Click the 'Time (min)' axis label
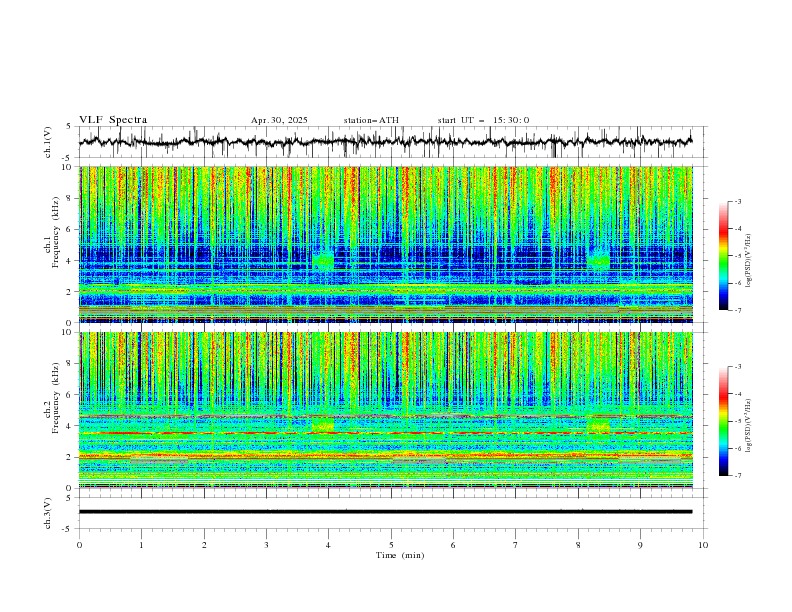Viewport: 792px width, 612px height. 400,555
